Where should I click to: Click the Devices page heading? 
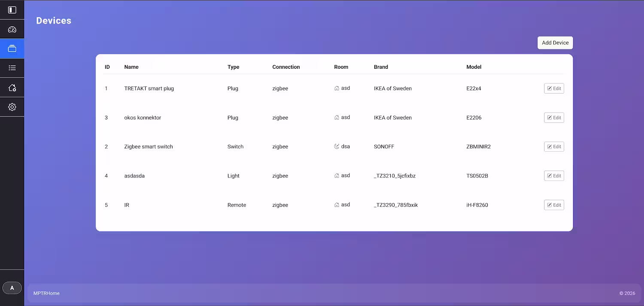tap(53, 20)
